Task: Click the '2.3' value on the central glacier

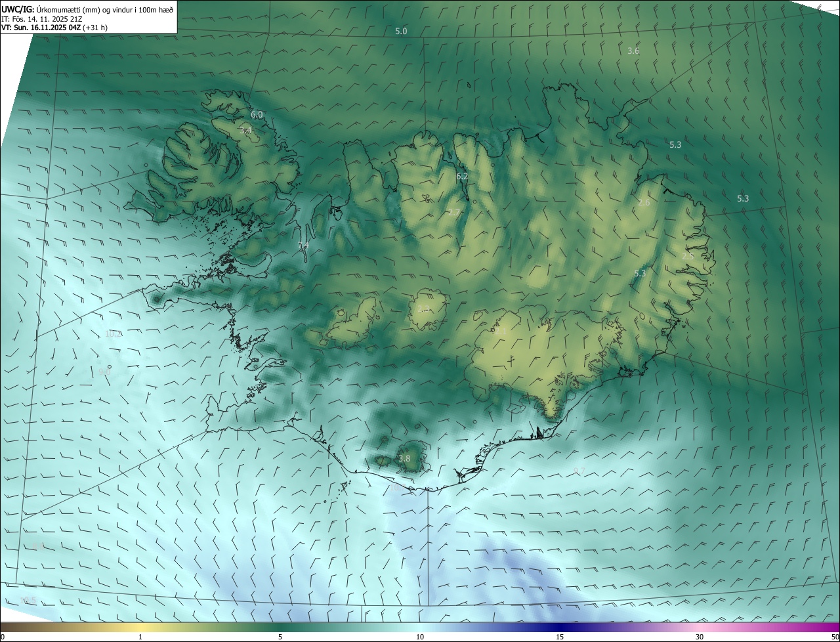Action: click(x=423, y=309)
